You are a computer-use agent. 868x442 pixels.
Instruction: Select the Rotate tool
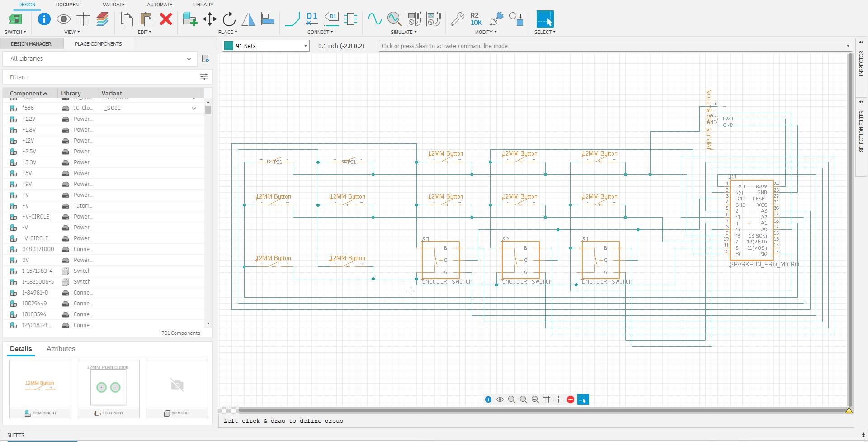[x=229, y=19]
